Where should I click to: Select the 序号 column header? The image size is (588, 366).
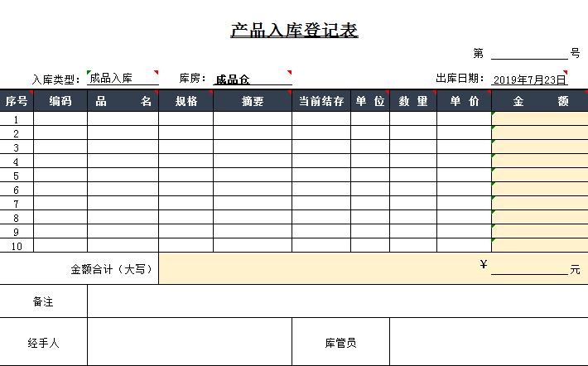(x=17, y=101)
